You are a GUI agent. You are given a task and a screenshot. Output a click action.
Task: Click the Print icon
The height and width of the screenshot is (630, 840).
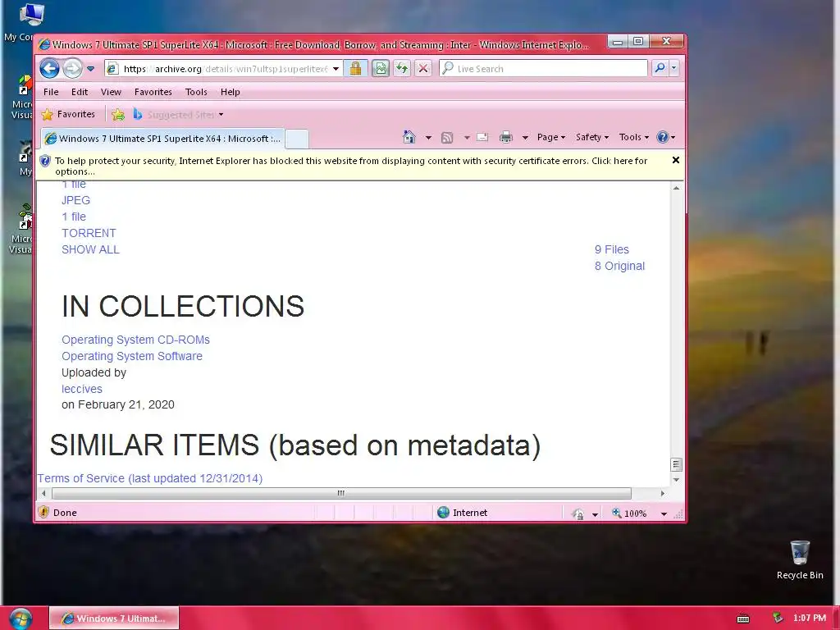click(x=505, y=138)
